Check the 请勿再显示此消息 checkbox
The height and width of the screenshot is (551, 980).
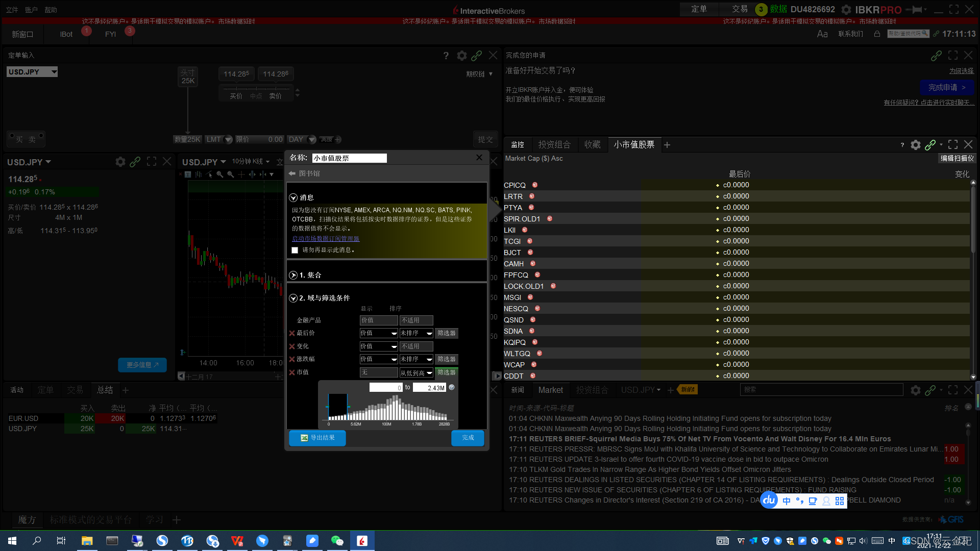(x=295, y=250)
